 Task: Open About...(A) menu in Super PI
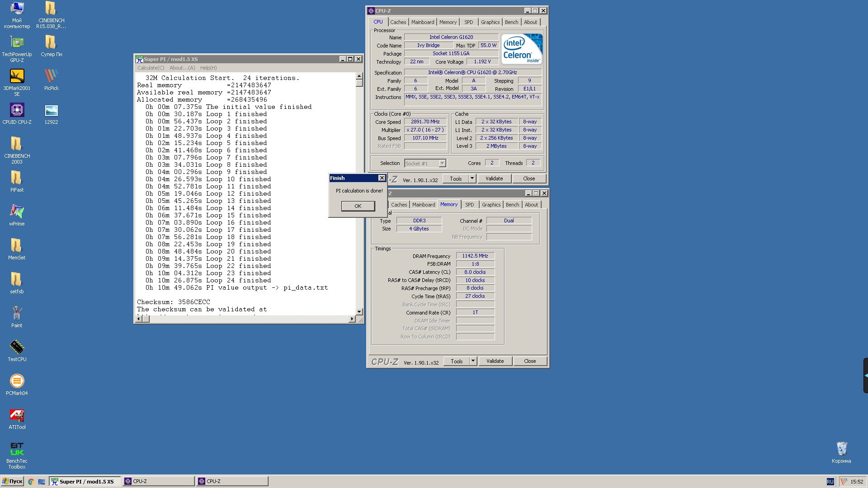(x=182, y=68)
